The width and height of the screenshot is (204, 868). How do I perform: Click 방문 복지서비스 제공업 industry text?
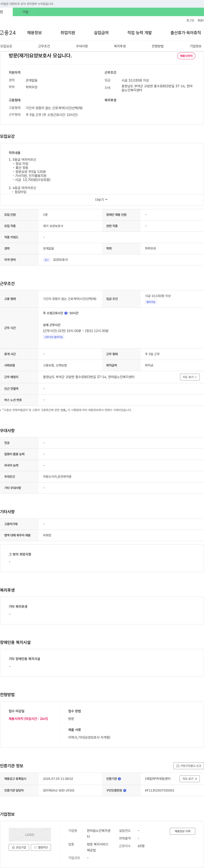tap(98, 847)
